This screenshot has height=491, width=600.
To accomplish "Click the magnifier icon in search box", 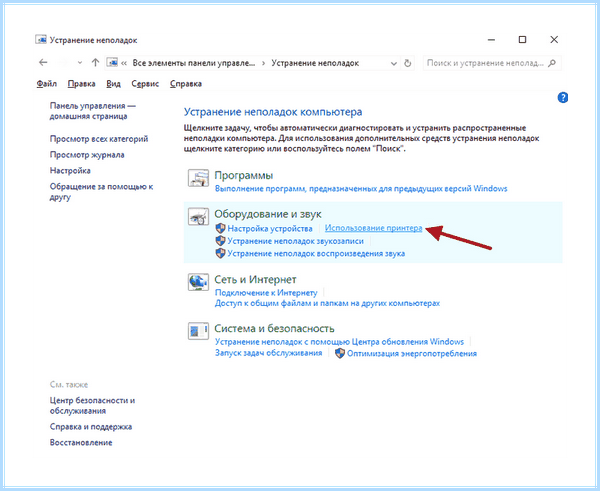I will [x=552, y=63].
